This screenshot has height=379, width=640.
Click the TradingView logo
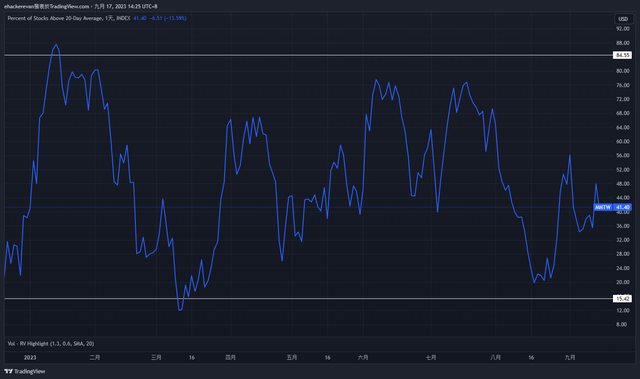(24, 371)
